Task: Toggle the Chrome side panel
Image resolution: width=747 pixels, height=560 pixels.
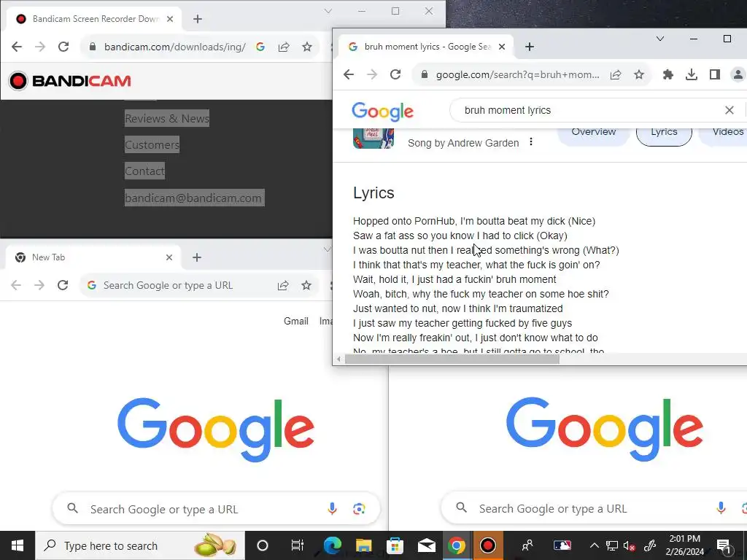Action: 715,74
